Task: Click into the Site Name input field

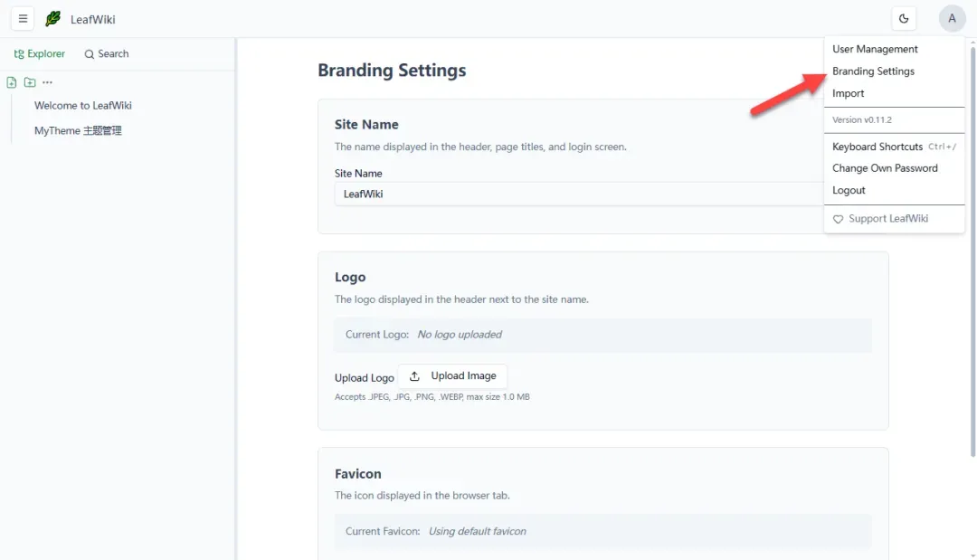Action: click(580, 194)
